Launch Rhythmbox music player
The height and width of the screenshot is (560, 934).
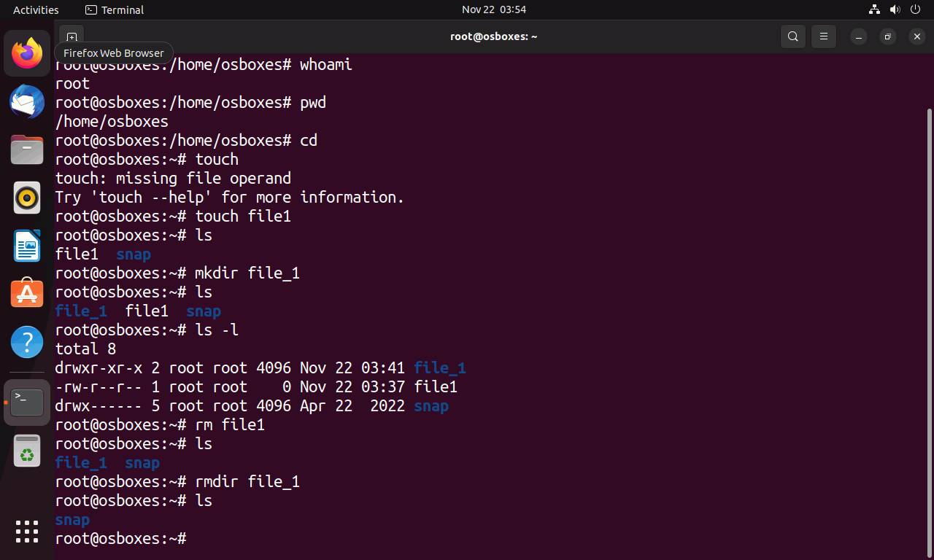pos(27,198)
